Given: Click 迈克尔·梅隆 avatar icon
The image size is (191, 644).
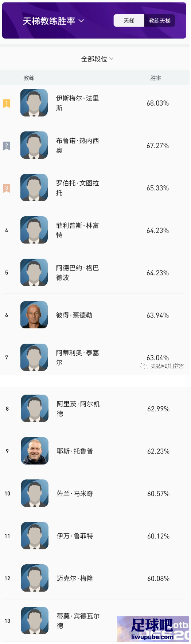Looking at the screenshot, I should [x=35, y=578].
